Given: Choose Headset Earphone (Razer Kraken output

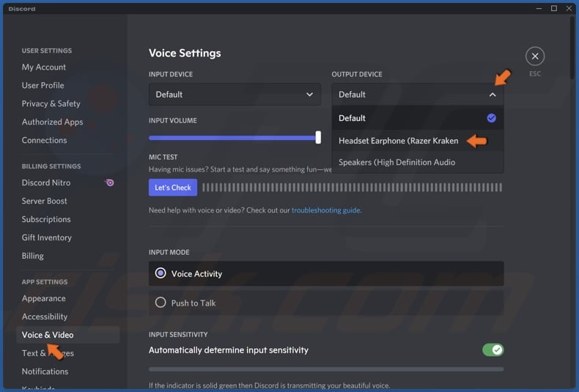Looking at the screenshot, I should point(418,141).
